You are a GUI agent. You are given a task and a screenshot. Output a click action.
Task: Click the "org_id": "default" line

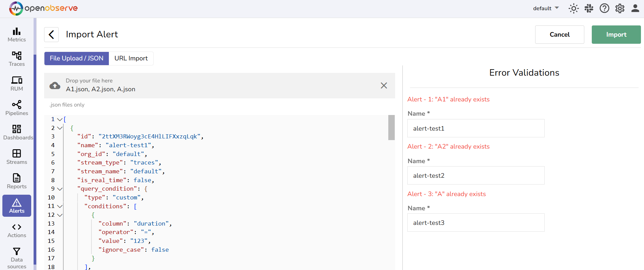pyautogui.click(x=112, y=154)
